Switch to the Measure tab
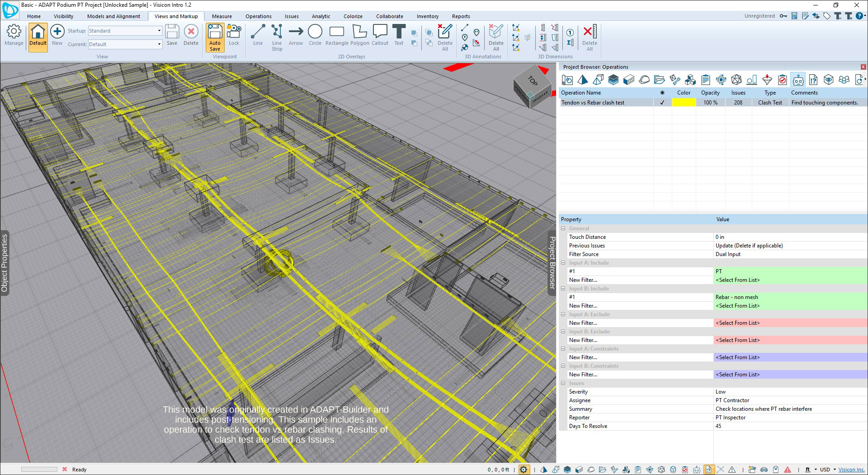Image resolution: width=868 pixels, height=475 pixels. point(222,16)
